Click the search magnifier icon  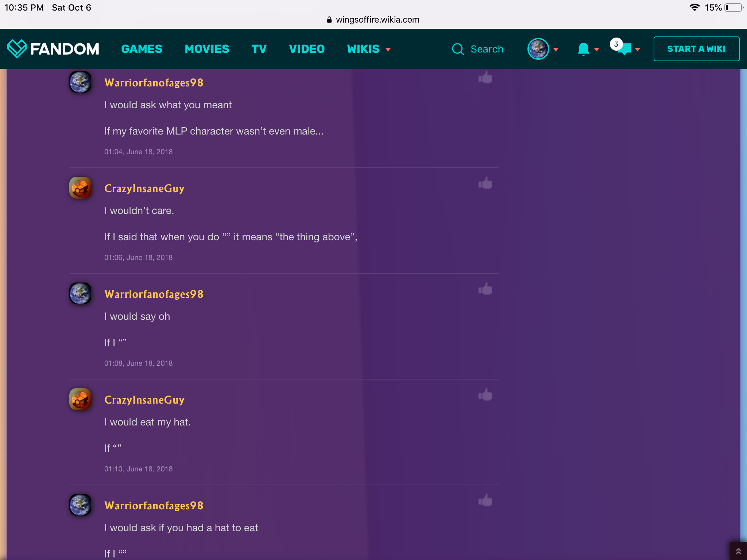[x=458, y=49]
